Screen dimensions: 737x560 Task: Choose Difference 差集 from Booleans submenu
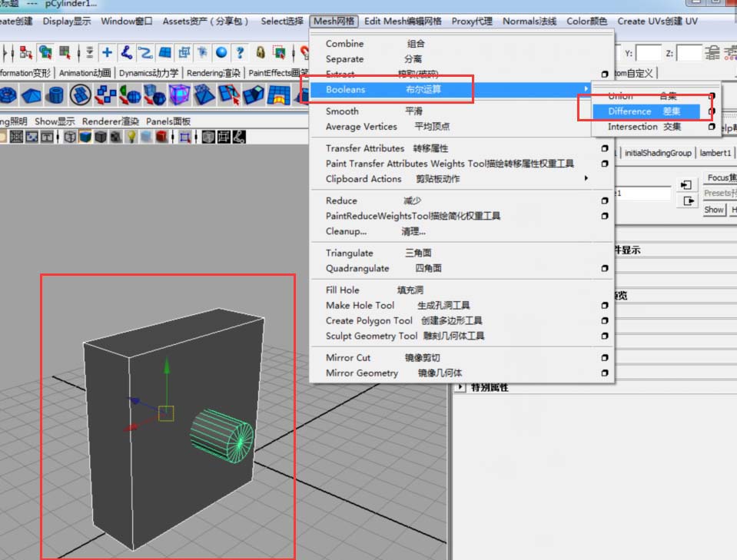pyautogui.click(x=646, y=111)
